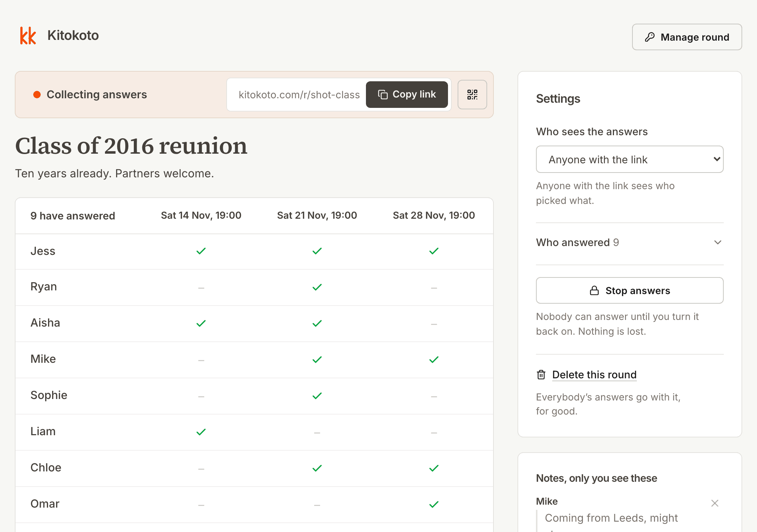This screenshot has height=532, width=757.
Task: Click Omar's dash for Sat 14 Nov
Action: [x=201, y=505]
